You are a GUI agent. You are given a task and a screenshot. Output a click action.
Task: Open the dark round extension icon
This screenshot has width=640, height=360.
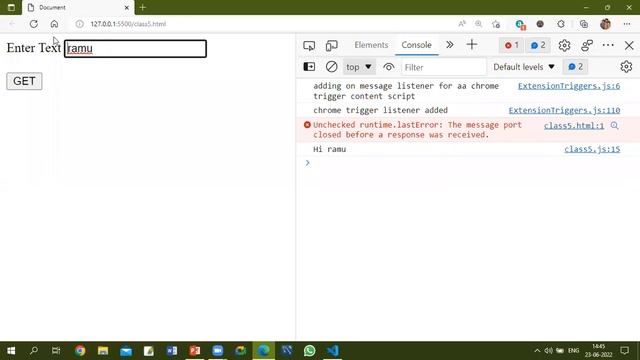540,24
